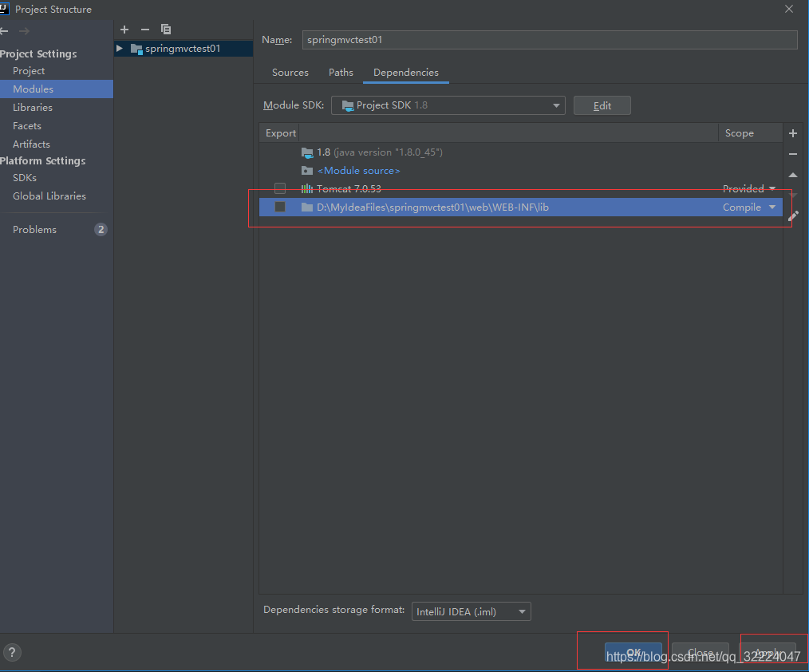Image resolution: width=809 pixels, height=672 pixels.
Task: Open the Module SDK dropdown
Action: (x=448, y=105)
